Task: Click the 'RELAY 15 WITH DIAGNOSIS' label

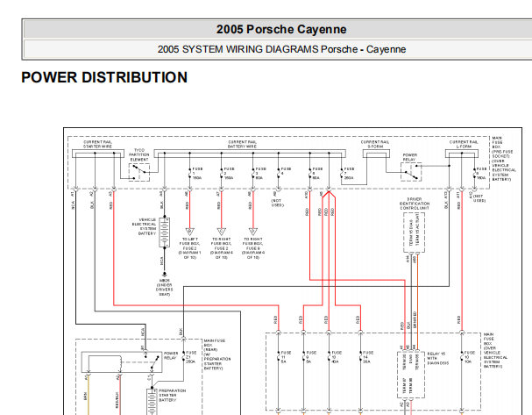Action: click(x=438, y=358)
